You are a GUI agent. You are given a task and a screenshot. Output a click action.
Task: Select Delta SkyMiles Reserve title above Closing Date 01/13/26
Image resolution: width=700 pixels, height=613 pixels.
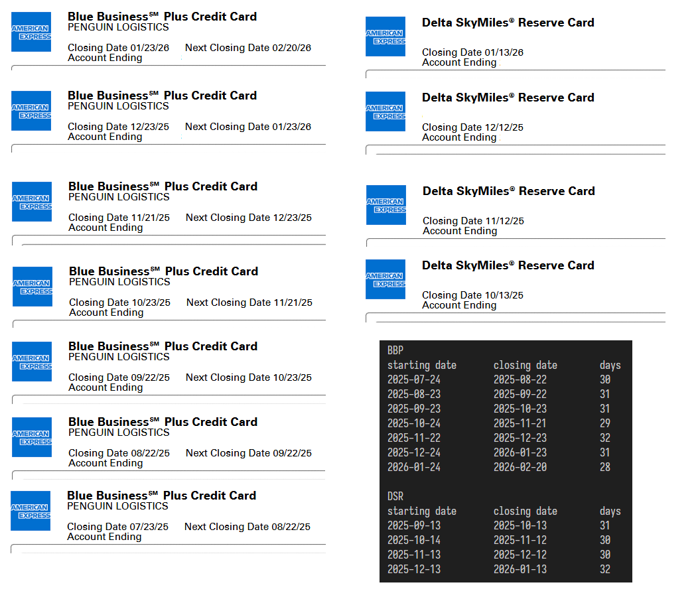tap(508, 23)
